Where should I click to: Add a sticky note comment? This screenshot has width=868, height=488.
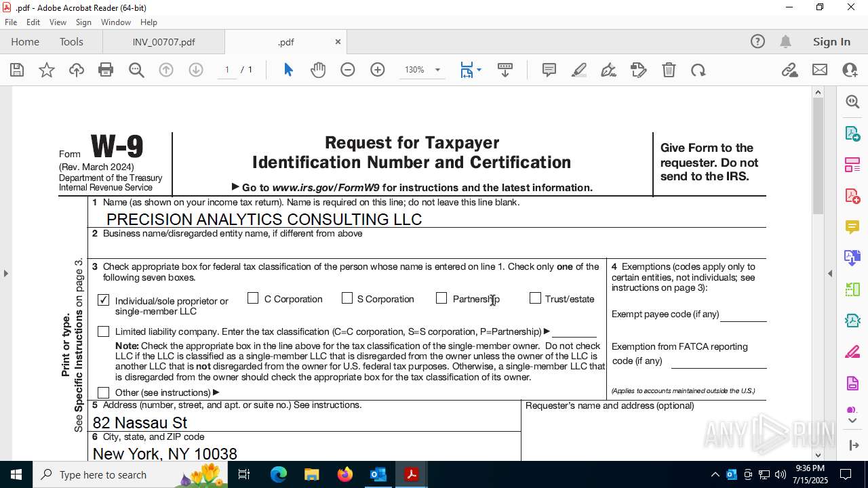pyautogui.click(x=549, y=70)
